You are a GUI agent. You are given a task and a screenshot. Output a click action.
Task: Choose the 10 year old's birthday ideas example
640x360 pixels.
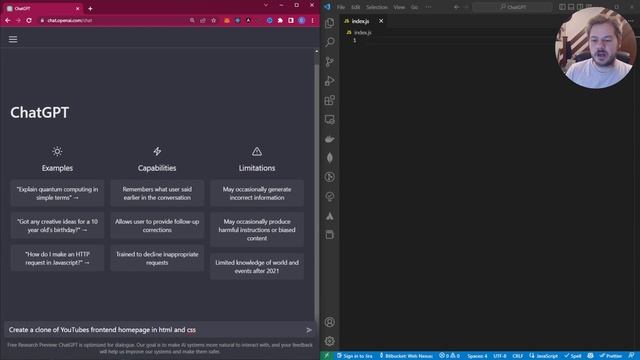pyautogui.click(x=57, y=226)
